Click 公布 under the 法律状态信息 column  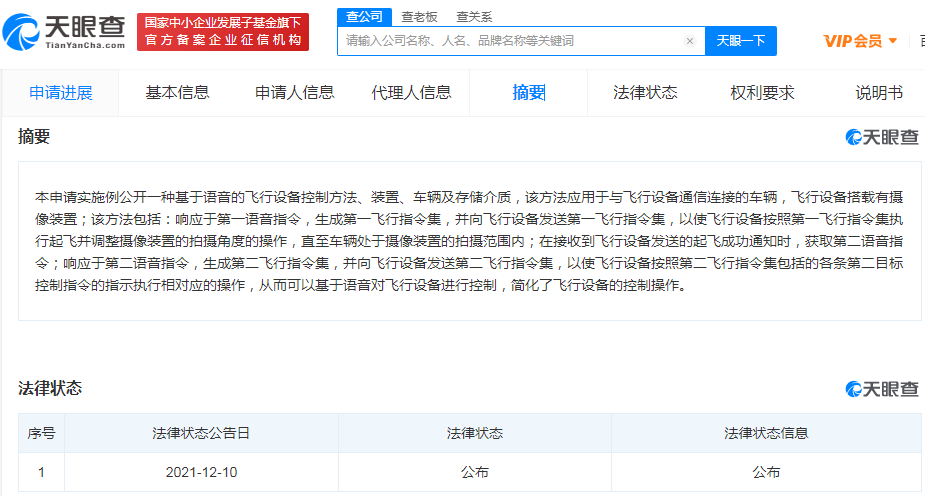click(x=766, y=472)
